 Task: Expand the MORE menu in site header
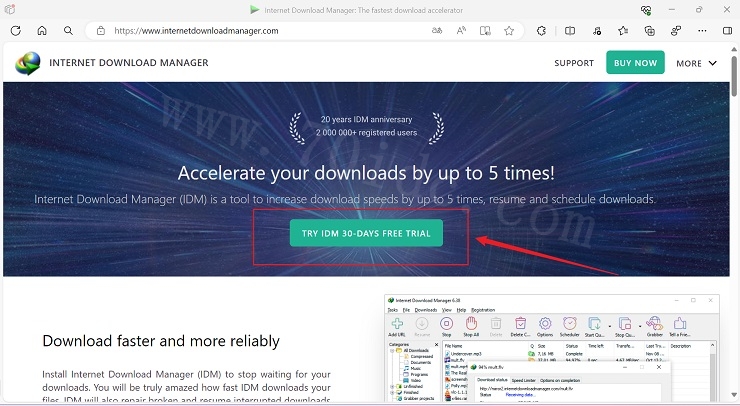(697, 63)
